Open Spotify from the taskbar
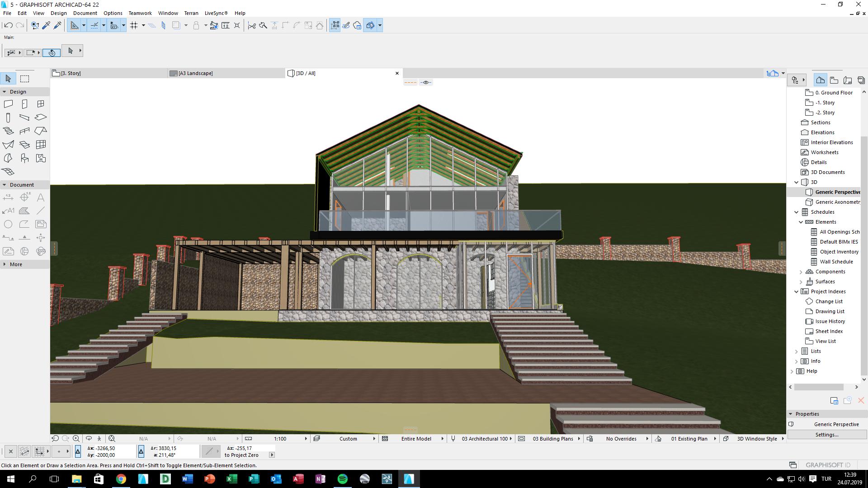The image size is (868, 488). (x=342, y=479)
